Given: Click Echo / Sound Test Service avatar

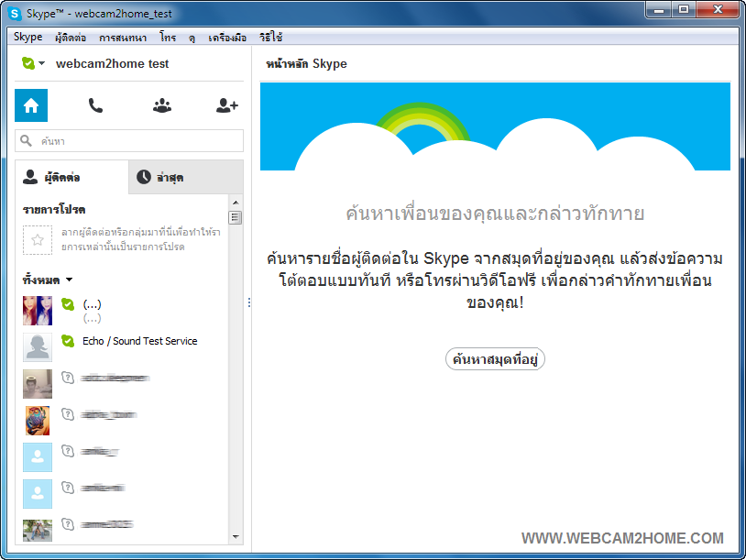Looking at the screenshot, I should pyautogui.click(x=38, y=346).
